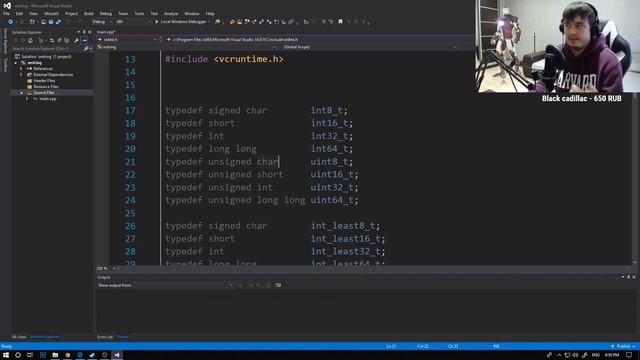Expand the External Dependencies node
This screenshot has width=640, height=360.
point(21,75)
